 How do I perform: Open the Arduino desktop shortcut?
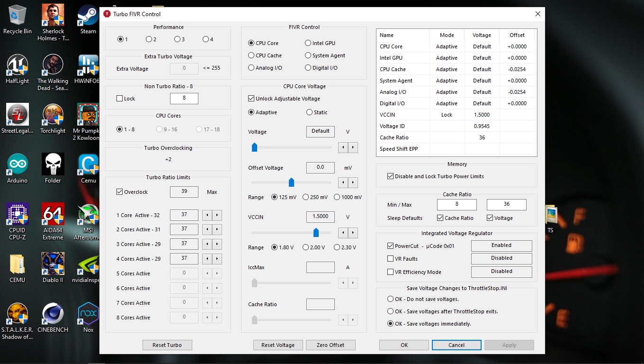tap(18, 164)
